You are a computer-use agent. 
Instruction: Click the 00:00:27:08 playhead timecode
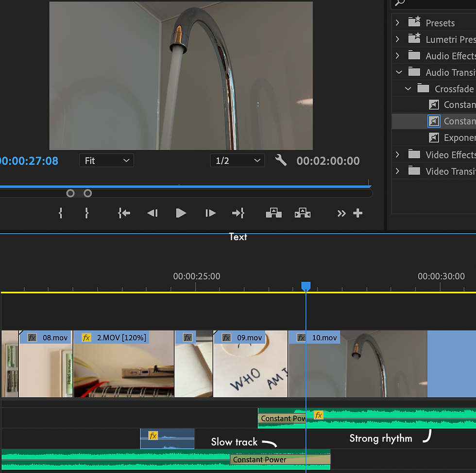coord(29,161)
